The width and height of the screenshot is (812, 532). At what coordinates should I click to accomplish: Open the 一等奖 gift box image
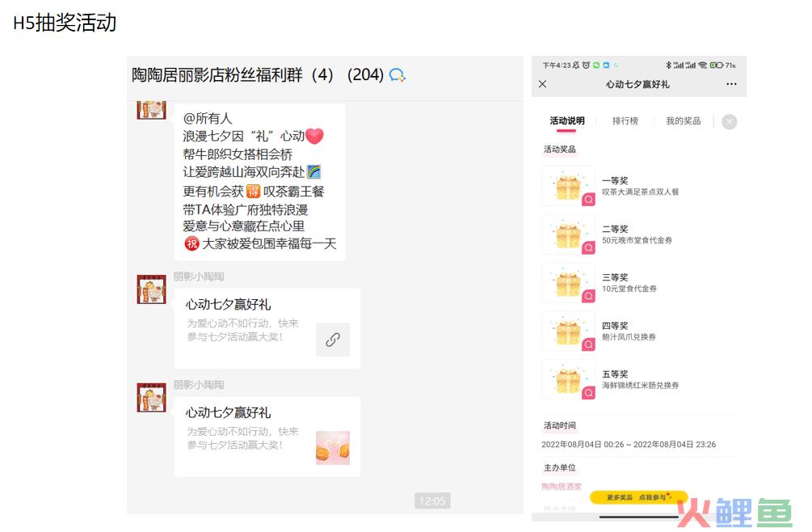tap(568, 186)
